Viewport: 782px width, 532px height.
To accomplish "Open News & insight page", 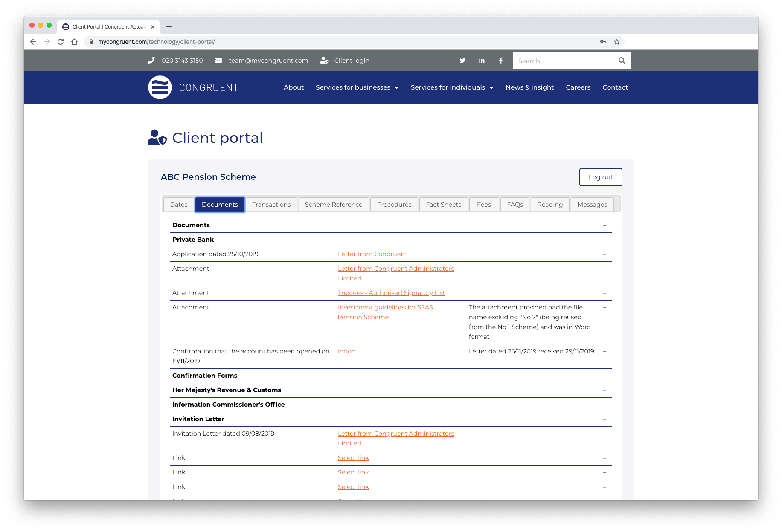I will 529,87.
